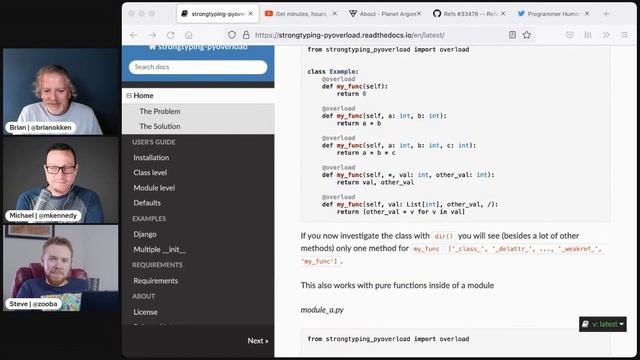Click the 'class Example:' code line

[333, 71]
